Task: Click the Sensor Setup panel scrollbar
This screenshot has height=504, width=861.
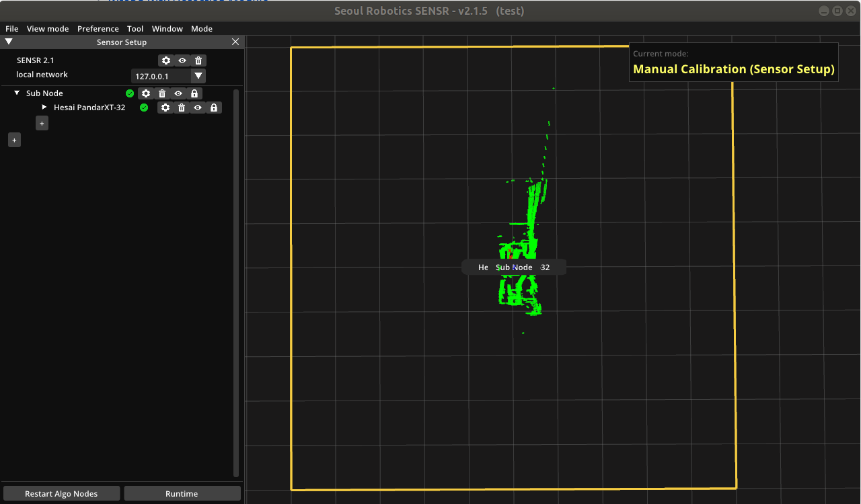Action: pos(236,282)
